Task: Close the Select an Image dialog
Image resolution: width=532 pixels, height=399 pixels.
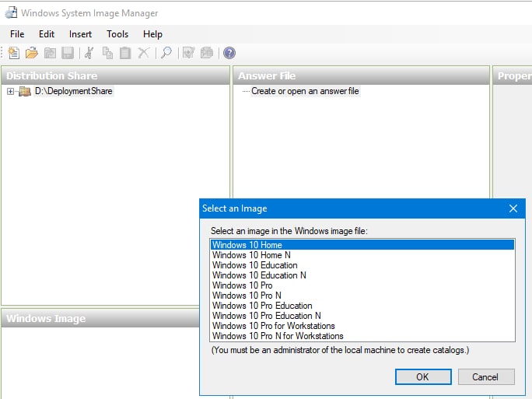Action: coord(513,208)
